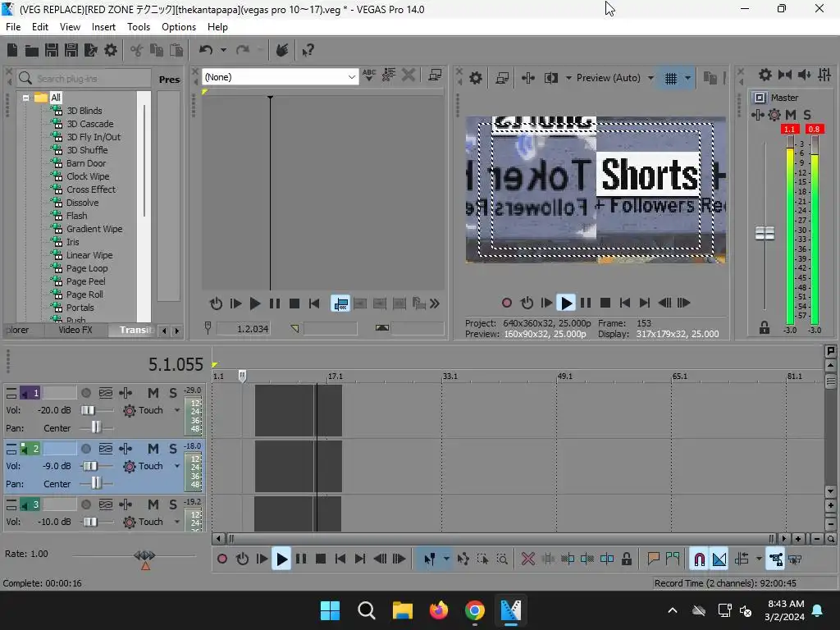Toggle Lock Envelopes to Events button
Image resolution: width=840 pixels, height=630 pixels.
pyautogui.click(x=776, y=559)
